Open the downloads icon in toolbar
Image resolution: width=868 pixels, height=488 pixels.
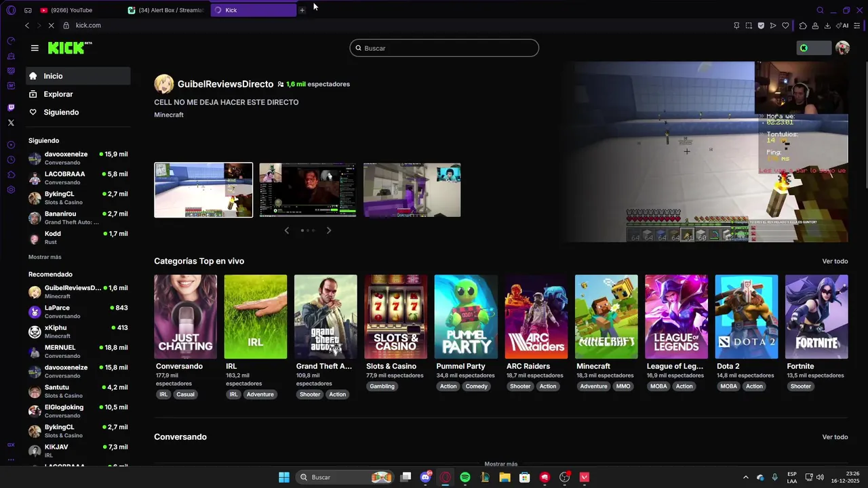point(827,26)
